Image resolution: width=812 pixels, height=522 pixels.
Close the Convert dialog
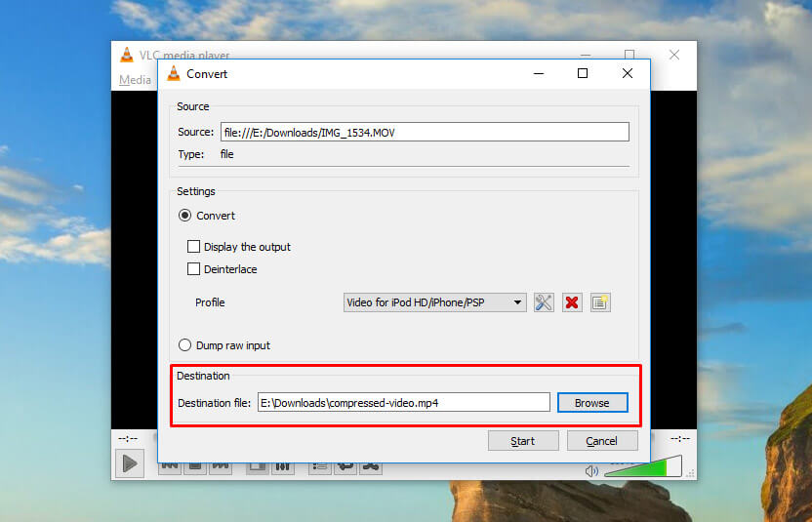[x=628, y=73]
